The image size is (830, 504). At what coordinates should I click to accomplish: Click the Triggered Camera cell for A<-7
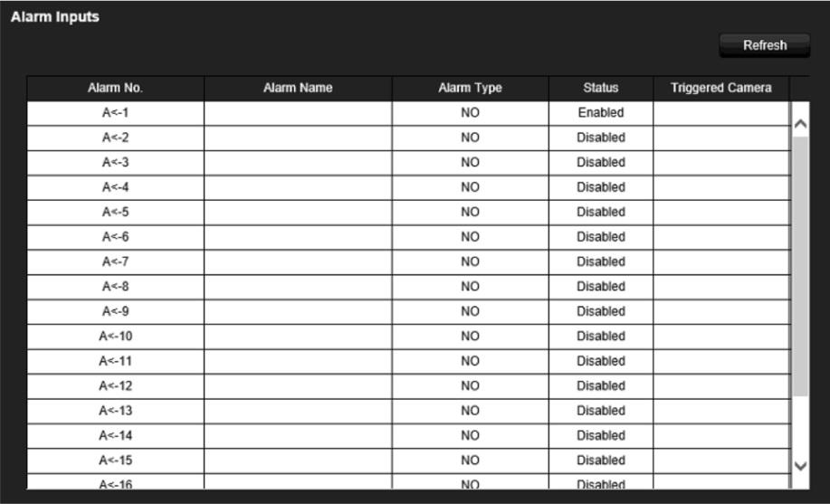click(721, 262)
